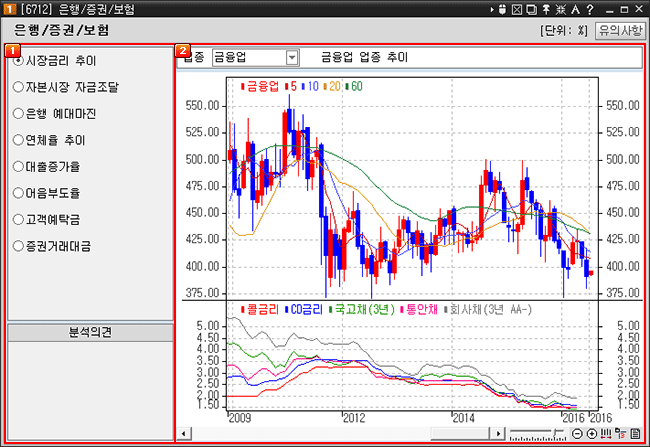The height and width of the screenshot is (447, 650).
Task: Select 대출증가율 radio button
Action: point(18,167)
